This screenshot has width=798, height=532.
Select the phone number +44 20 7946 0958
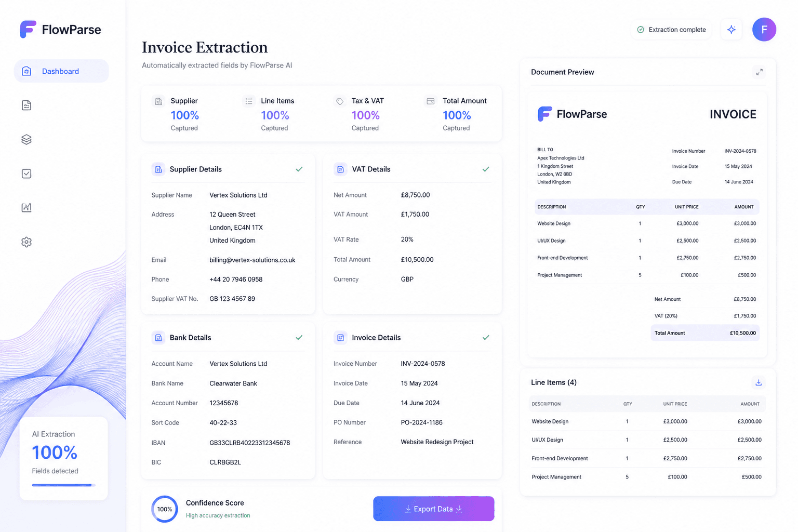point(236,280)
